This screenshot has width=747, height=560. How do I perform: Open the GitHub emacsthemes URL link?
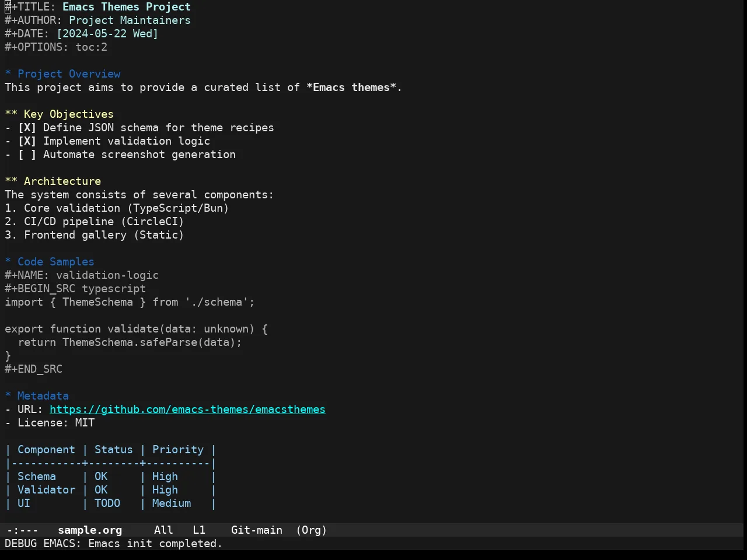click(x=187, y=409)
